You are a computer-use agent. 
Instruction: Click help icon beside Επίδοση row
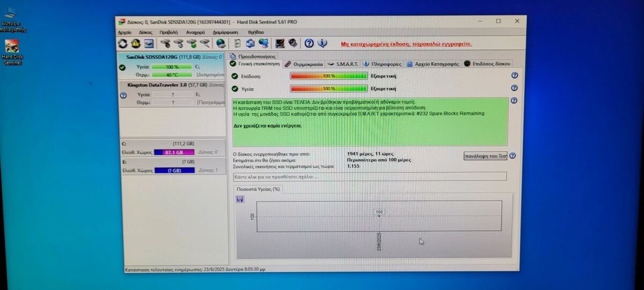click(514, 76)
